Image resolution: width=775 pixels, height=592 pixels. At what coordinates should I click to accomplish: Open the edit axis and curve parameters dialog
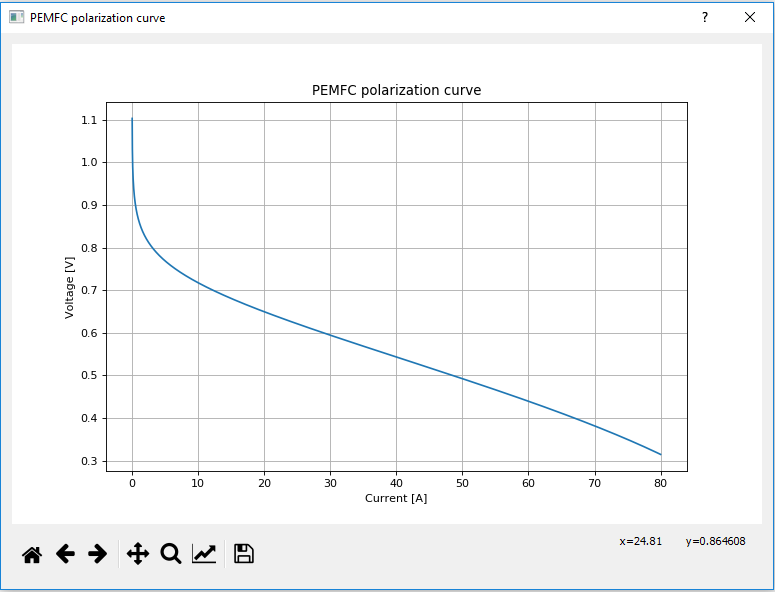[x=204, y=554]
